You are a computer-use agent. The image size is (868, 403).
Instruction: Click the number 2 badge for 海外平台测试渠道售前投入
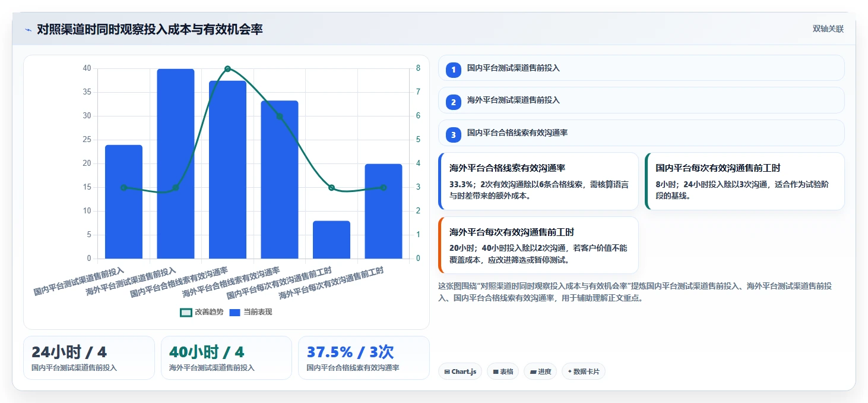[x=454, y=102]
